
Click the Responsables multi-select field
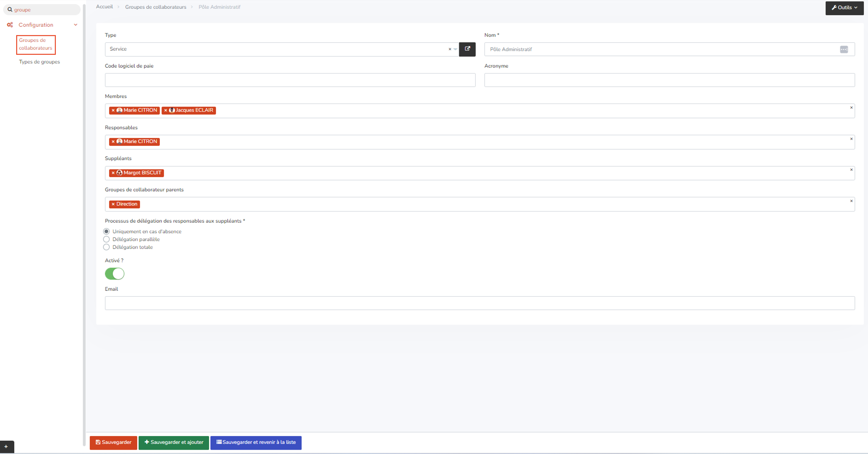tap(480, 142)
